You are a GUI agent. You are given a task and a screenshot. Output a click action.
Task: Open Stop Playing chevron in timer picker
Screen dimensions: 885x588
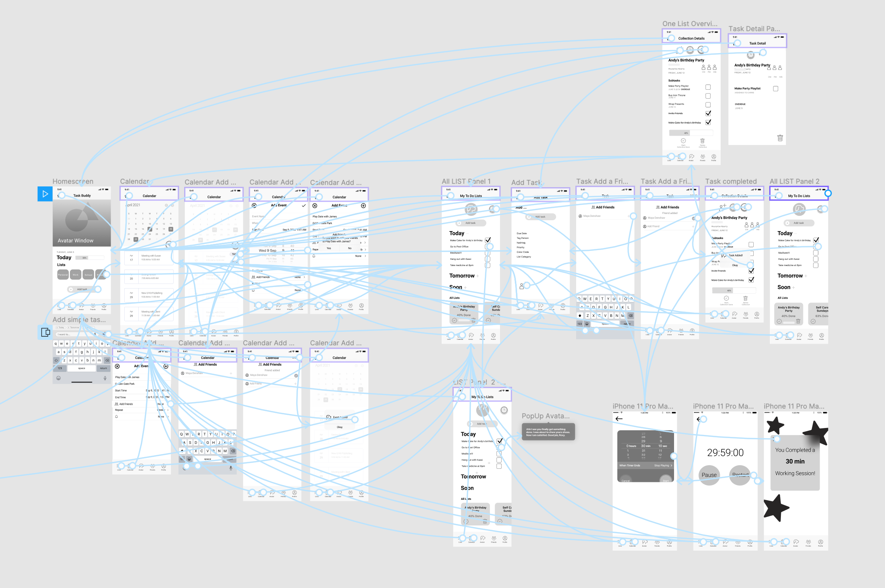(x=671, y=465)
